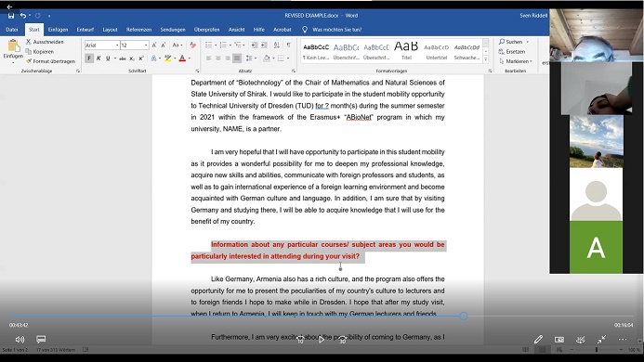The width and height of the screenshot is (644, 362).
Task: Cut selection with Ausschneiden
Action: 45,42
